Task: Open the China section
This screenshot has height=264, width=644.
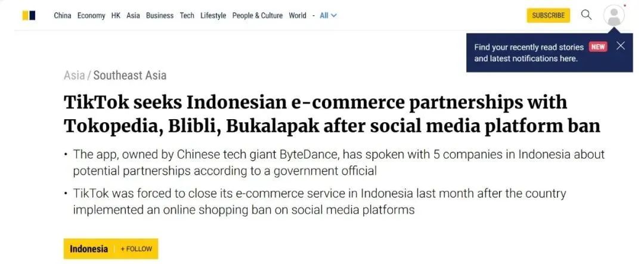Action: (x=63, y=15)
